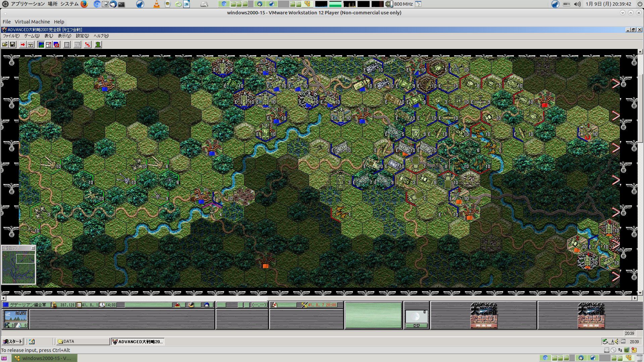The height and width of the screenshot is (362, 644).
Task: Click the calendar date icon in status bar
Action: pos(79,305)
